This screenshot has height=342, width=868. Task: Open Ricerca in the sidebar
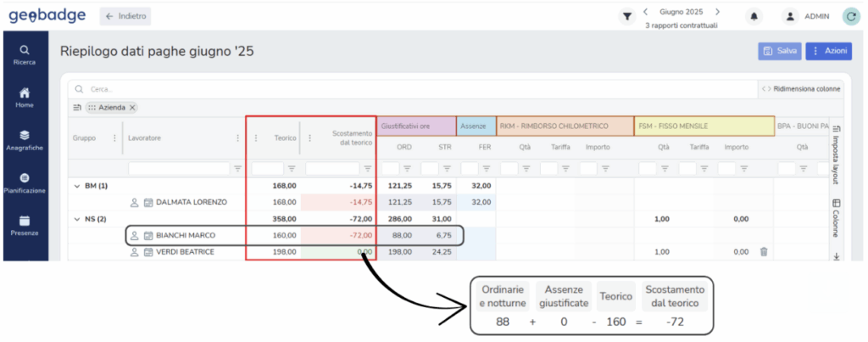[x=25, y=55]
